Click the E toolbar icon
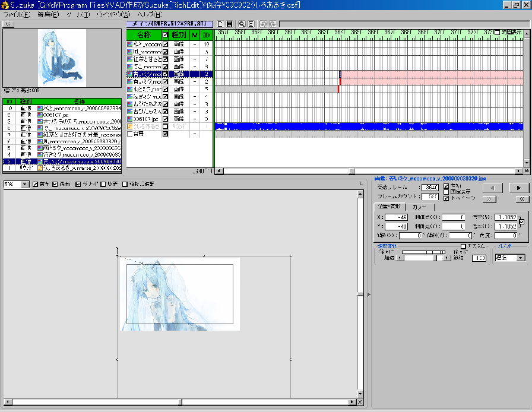Screen dimensions: 532x412 click(x=251, y=24)
